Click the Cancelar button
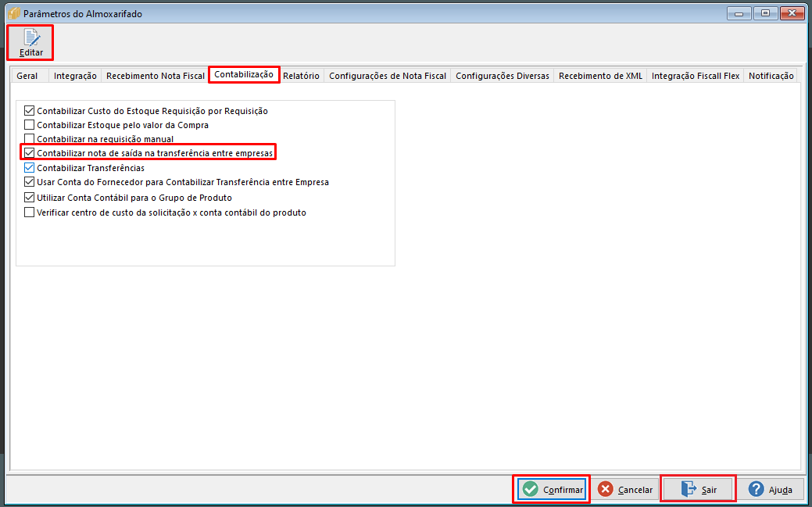Screen dimensions: 812x507 coord(625,489)
